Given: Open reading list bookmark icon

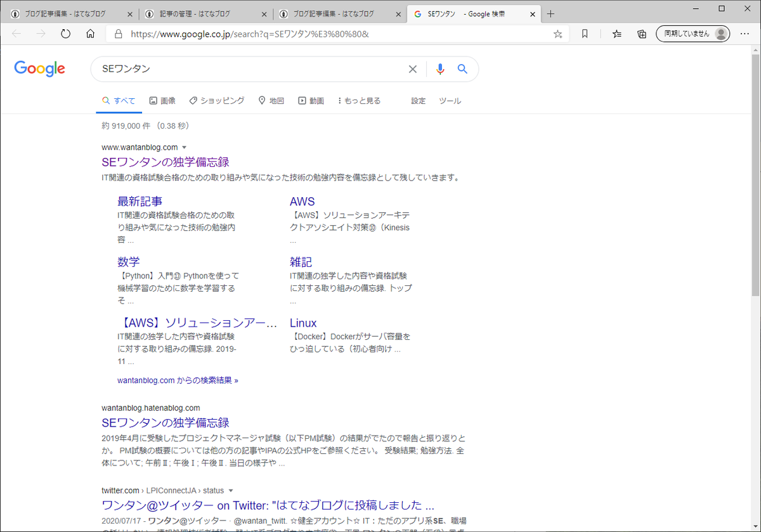Looking at the screenshot, I should click(x=585, y=34).
